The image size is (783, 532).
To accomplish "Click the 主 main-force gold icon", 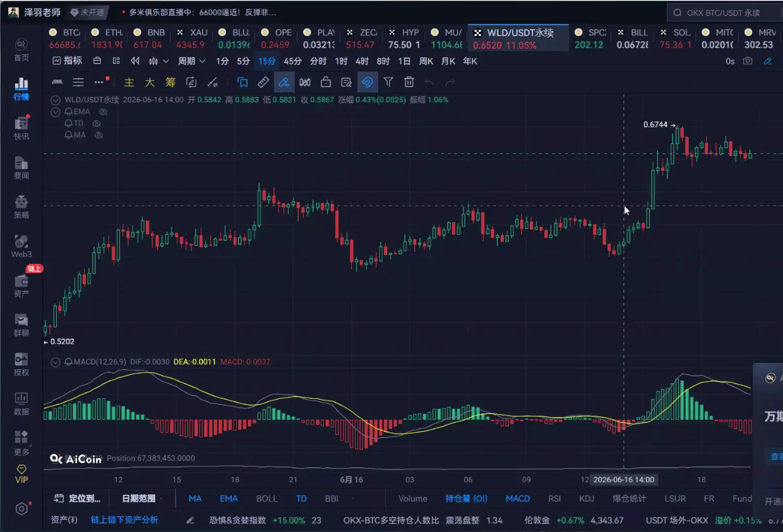I will pyautogui.click(x=129, y=82).
